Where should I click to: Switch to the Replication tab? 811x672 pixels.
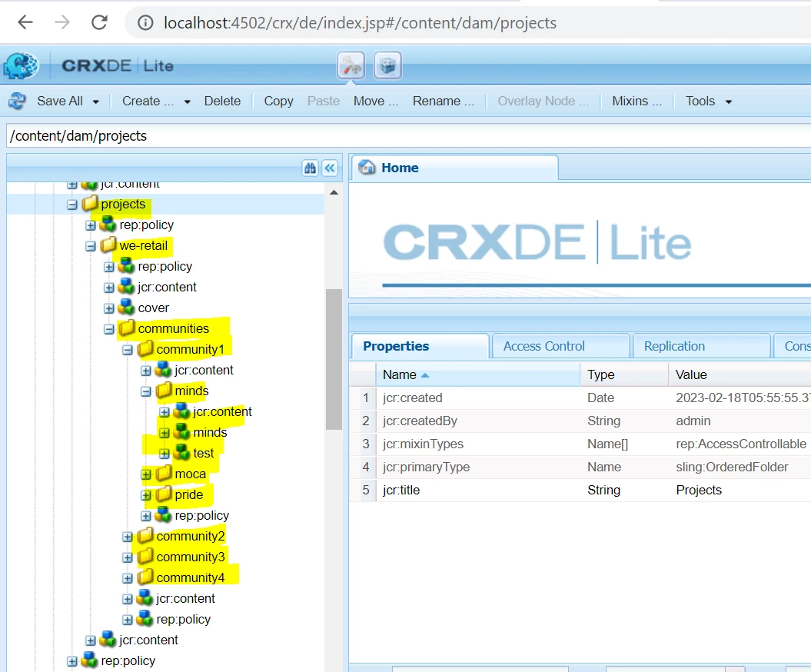(x=702, y=346)
